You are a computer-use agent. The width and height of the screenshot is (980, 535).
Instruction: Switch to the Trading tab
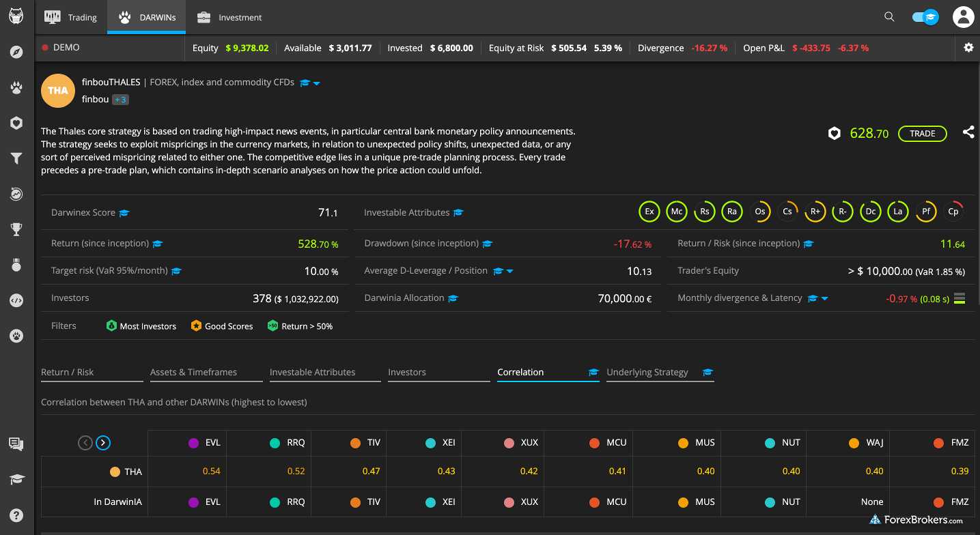click(x=71, y=17)
